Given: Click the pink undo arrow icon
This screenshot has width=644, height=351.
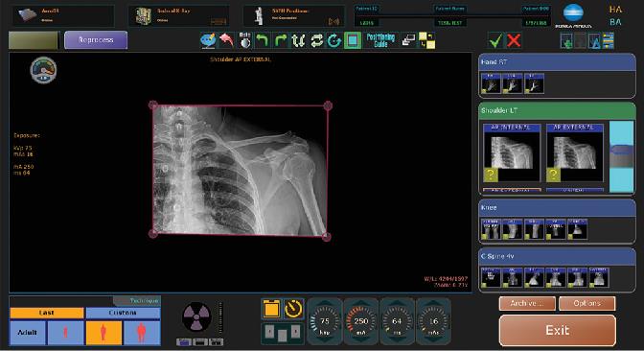Looking at the screenshot, I should click(x=226, y=40).
